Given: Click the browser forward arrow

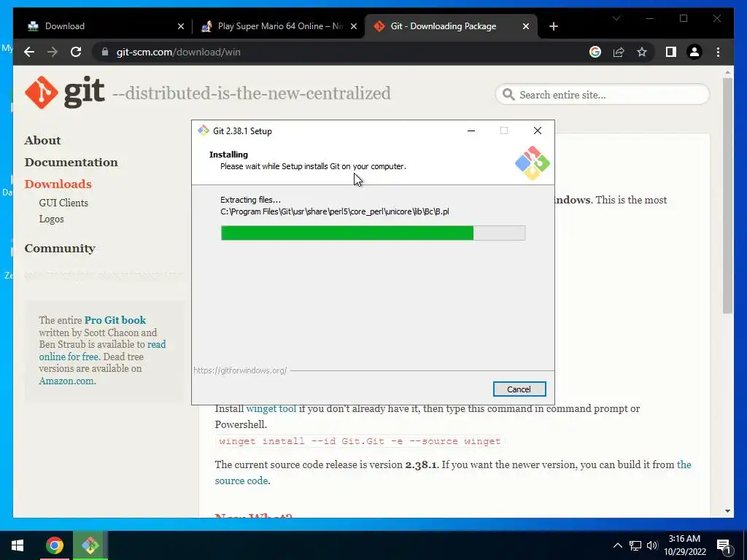Looking at the screenshot, I should point(53,52).
